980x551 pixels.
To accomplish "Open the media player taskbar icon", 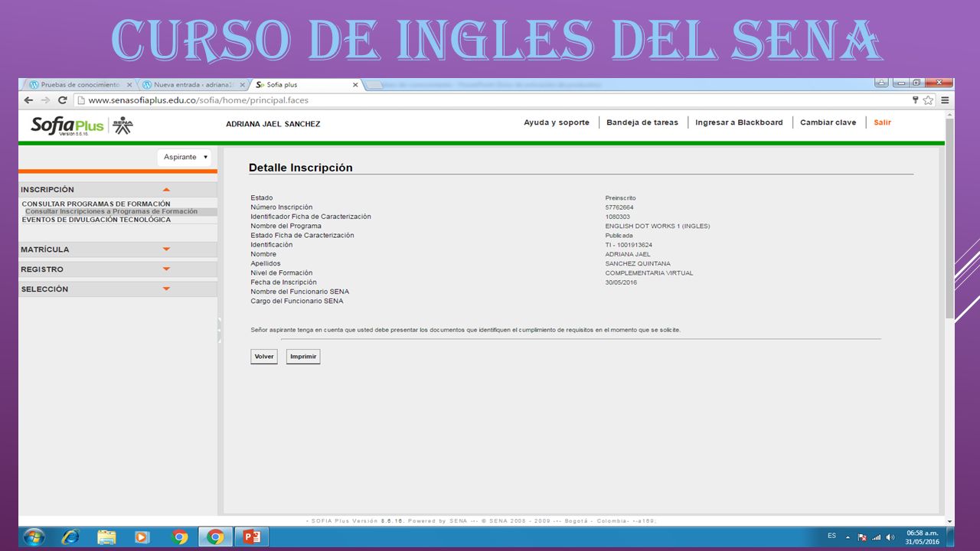I will pos(142,537).
